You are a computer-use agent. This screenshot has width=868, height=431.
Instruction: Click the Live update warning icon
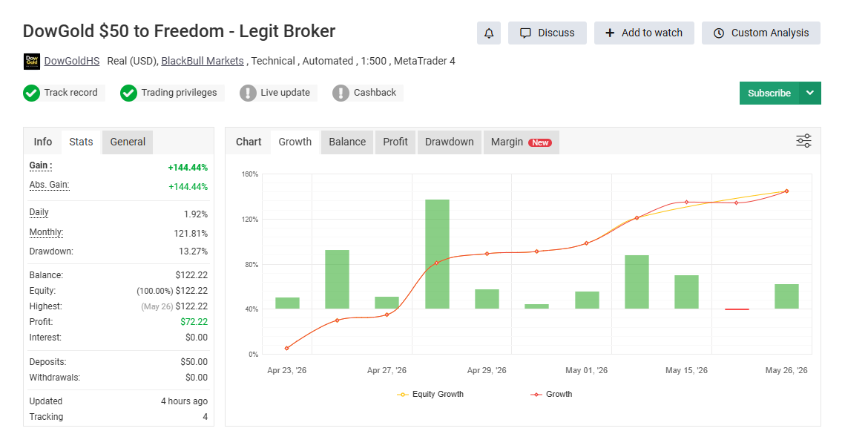(248, 93)
